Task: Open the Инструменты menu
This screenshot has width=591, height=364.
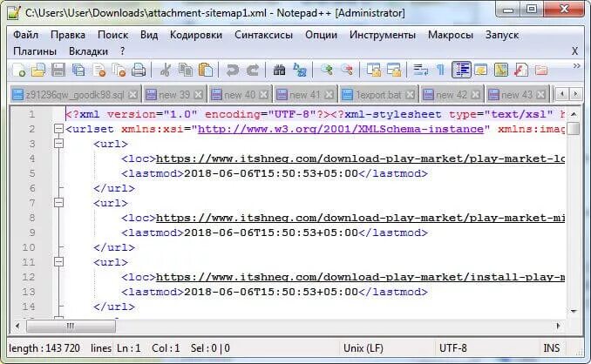Action: [383, 35]
